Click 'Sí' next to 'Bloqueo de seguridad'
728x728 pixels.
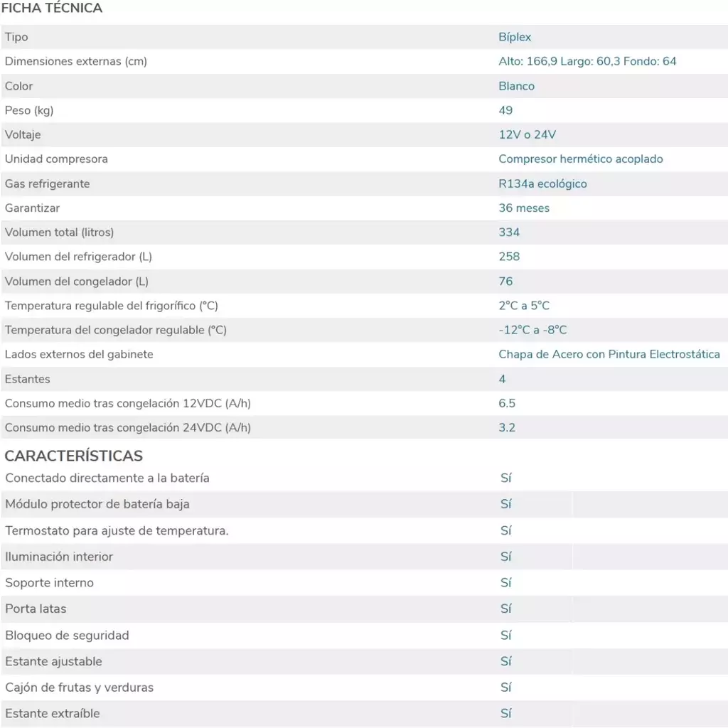click(505, 635)
